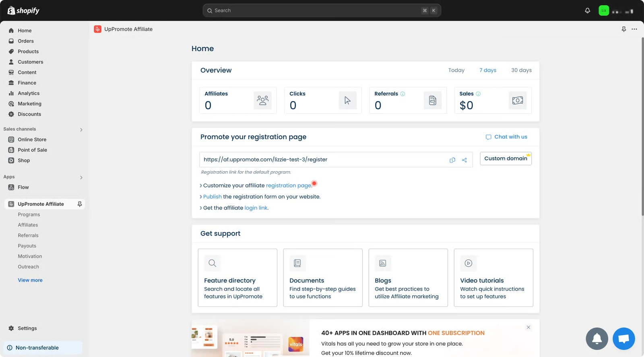The width and height of the screenshot is (644, 357).
Task: Open the registration page link
Action: (289, 185)
